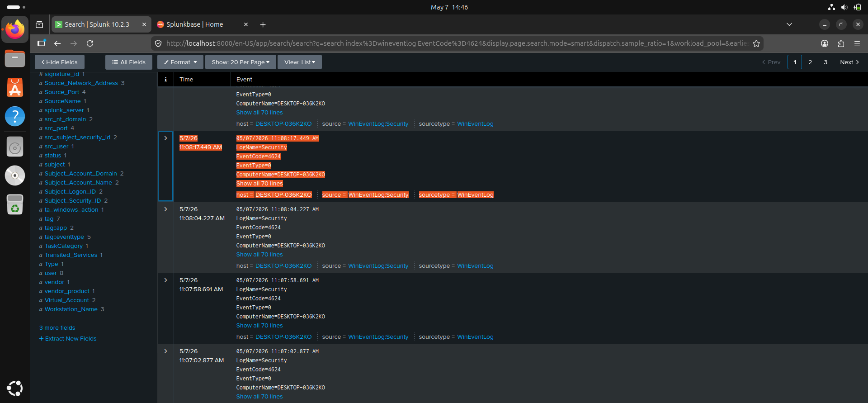Select the Source_Network_Address field
Viewport: 868px width, 403px height.
81,83
